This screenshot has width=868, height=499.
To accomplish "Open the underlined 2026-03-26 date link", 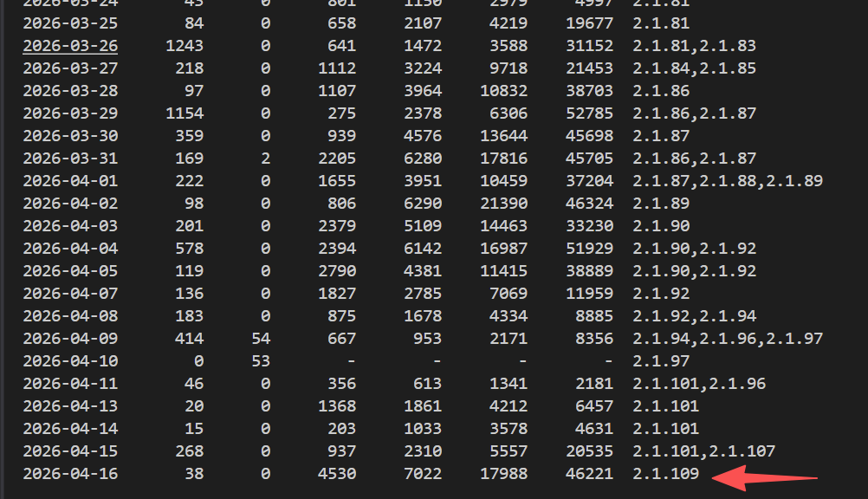I will (x=69, y=46).
